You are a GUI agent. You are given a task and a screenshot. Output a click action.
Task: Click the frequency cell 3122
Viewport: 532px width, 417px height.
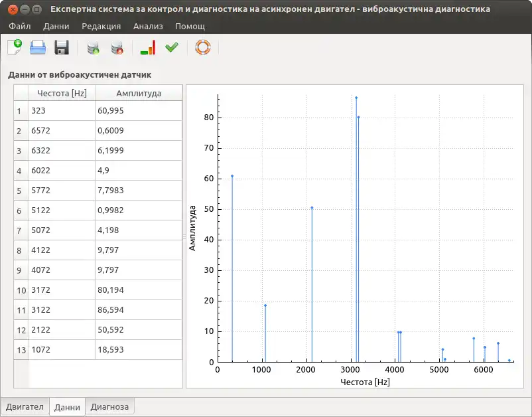[x=62, y=310]
